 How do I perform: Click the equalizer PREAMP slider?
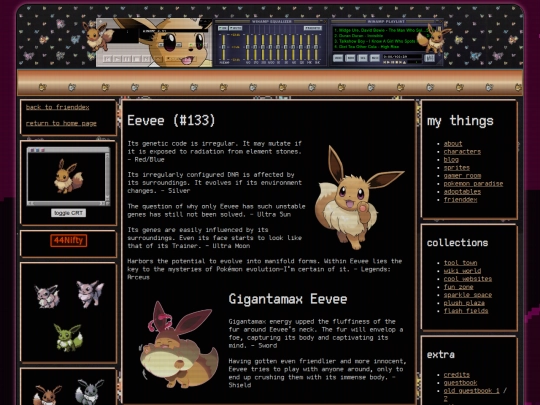click(224, 47)
